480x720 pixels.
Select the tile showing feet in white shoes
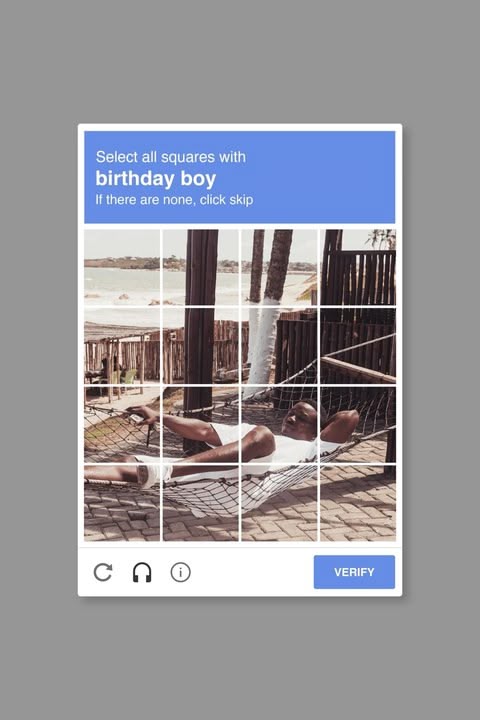pyautogui.click(x=122, y=503)
